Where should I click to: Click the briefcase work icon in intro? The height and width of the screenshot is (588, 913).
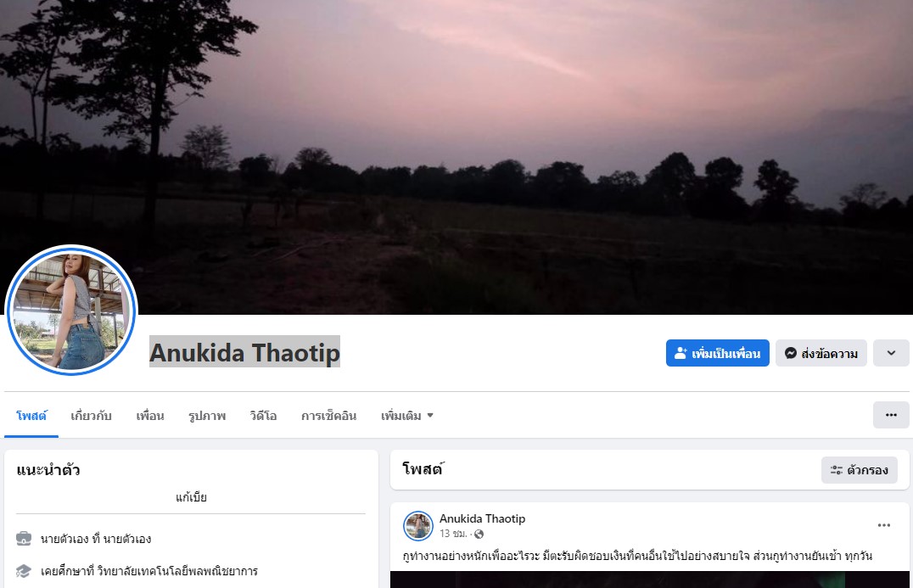[23, 538]
